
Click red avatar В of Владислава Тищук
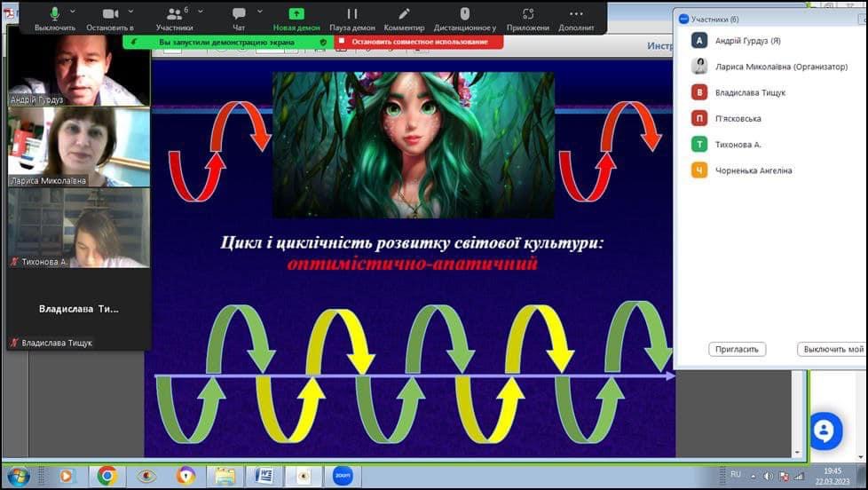[x=699, y=92]
